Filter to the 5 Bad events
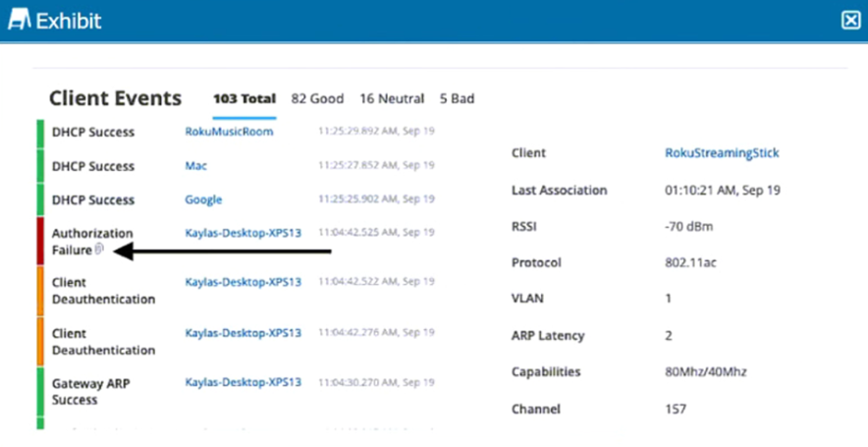This screenshot has width=868, height=447. 457,98
